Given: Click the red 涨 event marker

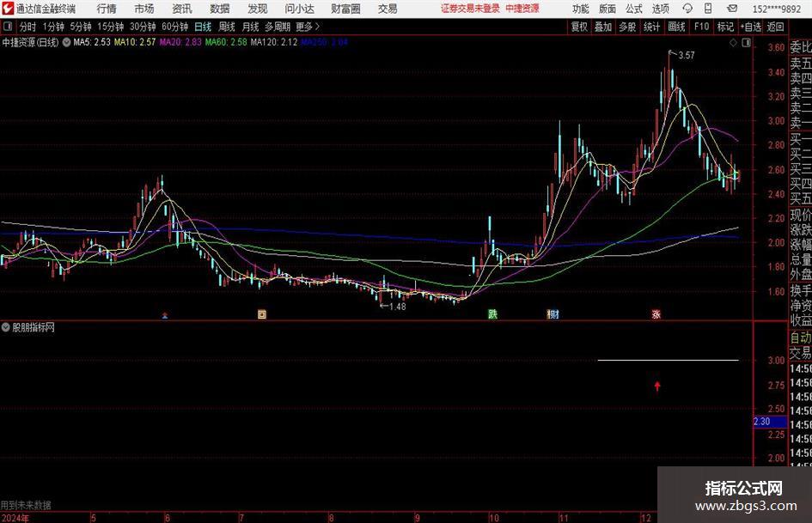Looking at the screenshot, I should pos(656,313).
